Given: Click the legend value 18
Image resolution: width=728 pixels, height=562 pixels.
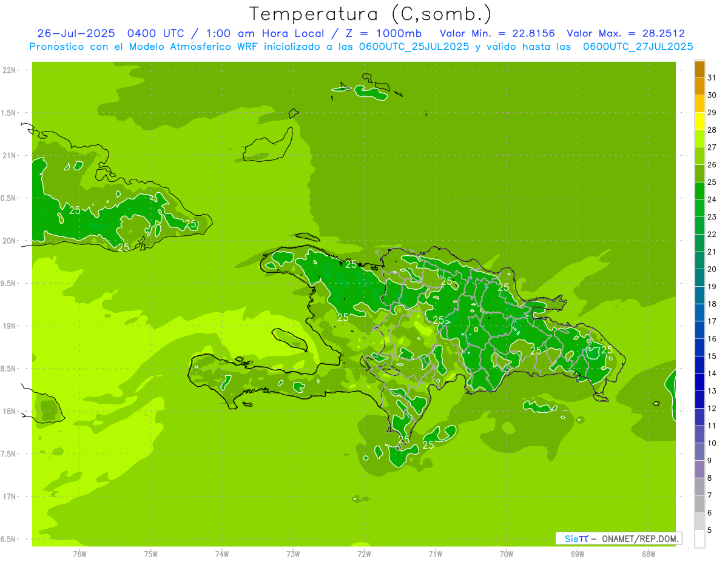Looking at the screenshot, I should [712, 304].
